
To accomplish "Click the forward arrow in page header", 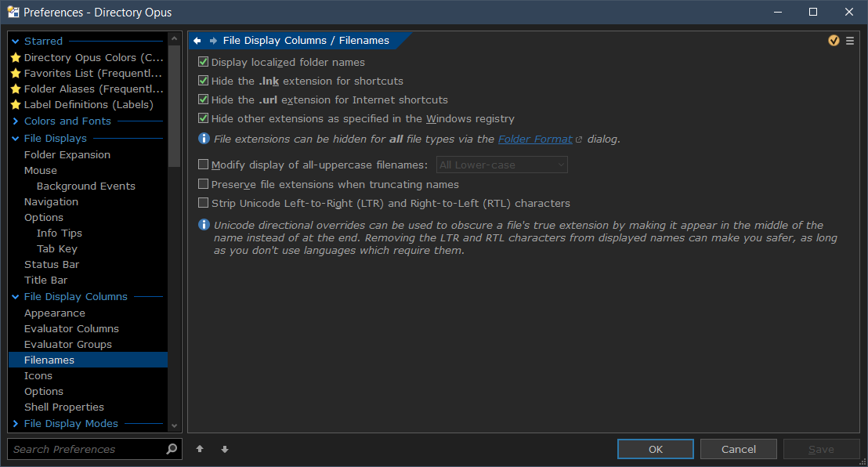I will tap(213, 41).
